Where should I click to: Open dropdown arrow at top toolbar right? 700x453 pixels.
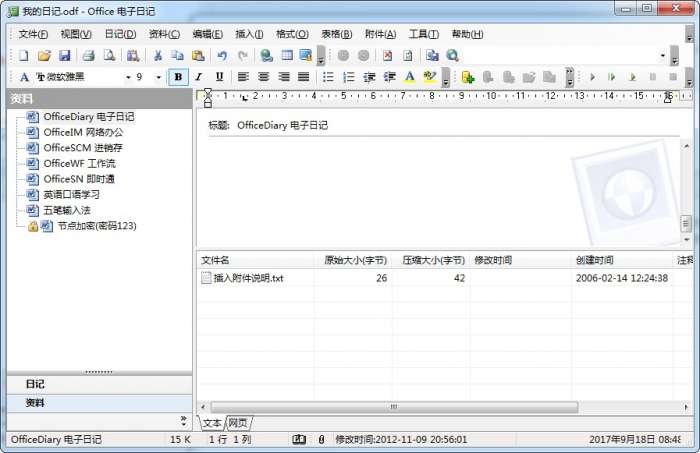click(662, 56)
